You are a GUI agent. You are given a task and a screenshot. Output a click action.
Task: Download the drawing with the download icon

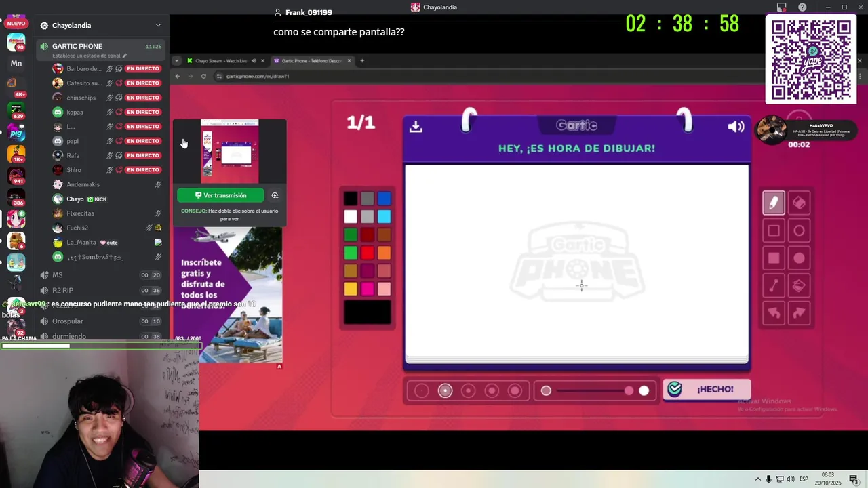pyautogui.click(x=416, y=127)
